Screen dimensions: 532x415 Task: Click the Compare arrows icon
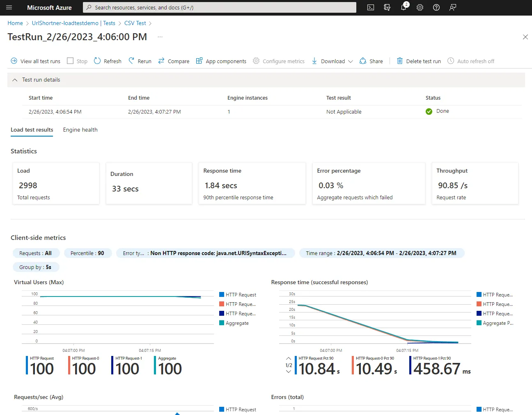(x=161, y=61)
